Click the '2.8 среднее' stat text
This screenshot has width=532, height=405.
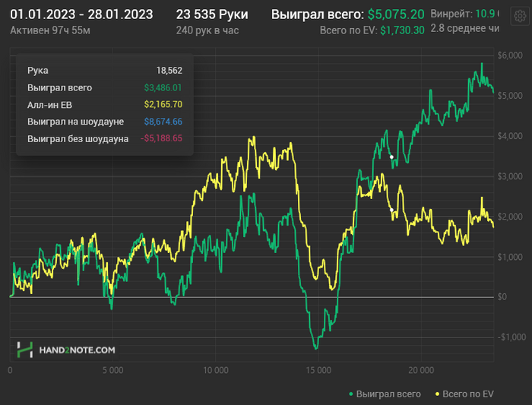tap(464, 28)
